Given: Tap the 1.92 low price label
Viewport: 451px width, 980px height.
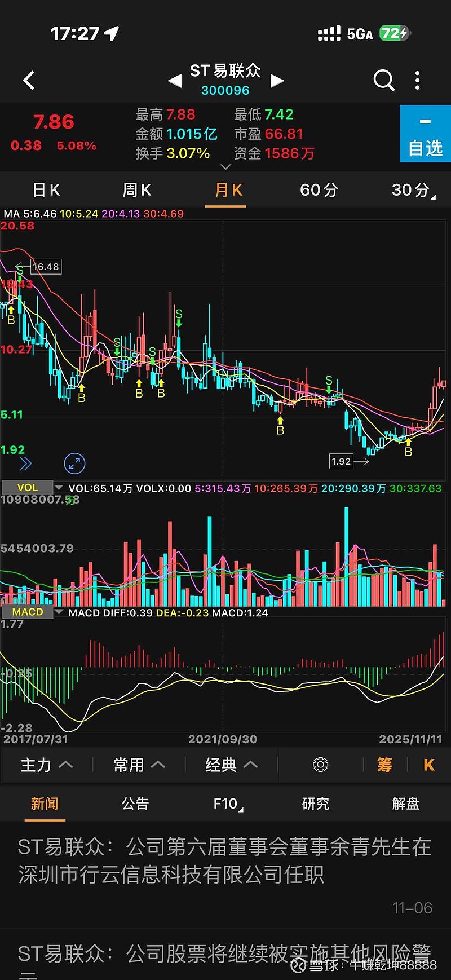Looking at the screenshot, I should pyautogui.click(x=341, y=461).
